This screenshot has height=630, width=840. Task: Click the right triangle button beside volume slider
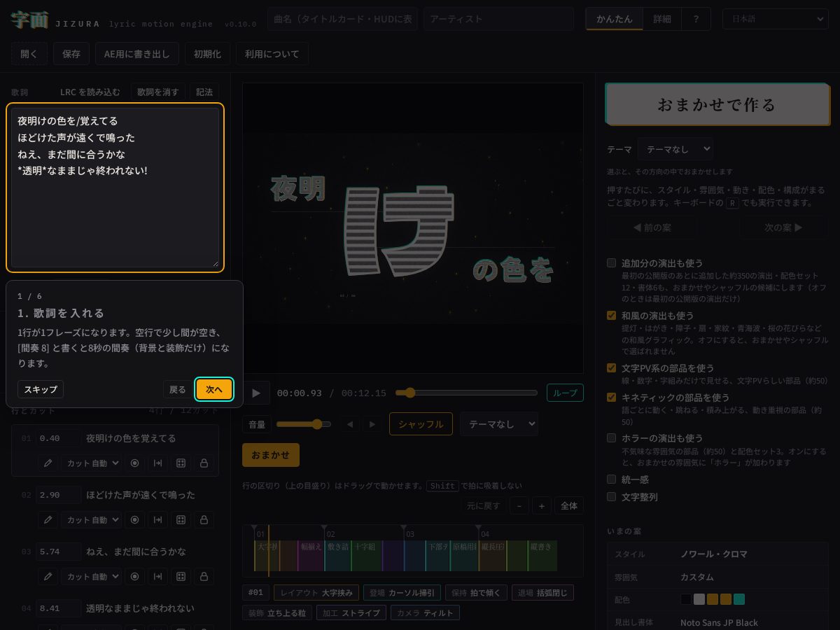372,424
